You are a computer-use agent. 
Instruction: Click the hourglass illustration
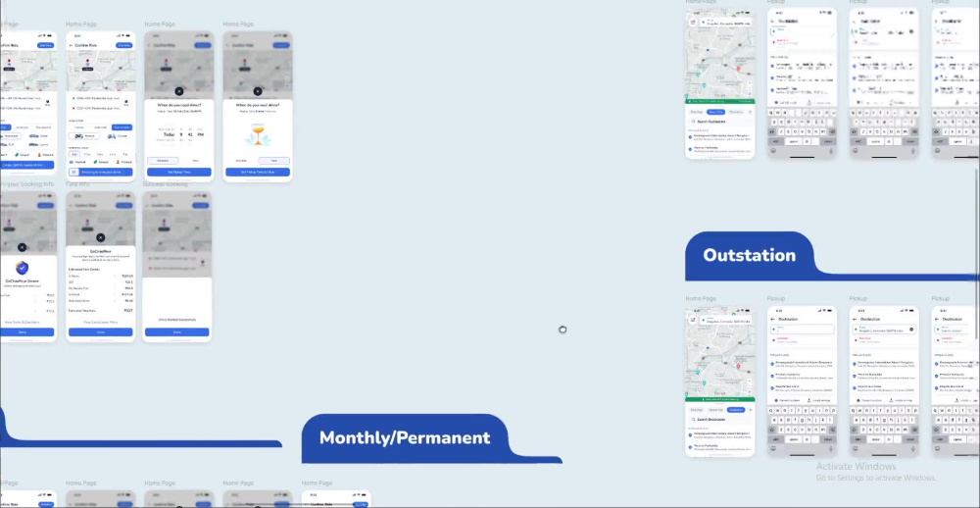pyautogui.click(x=258, y=134)
